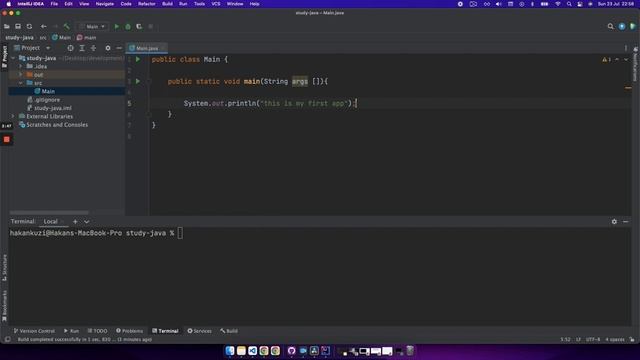Click the Save All toolbar icon
The height and width of the screenshot is (360, 640).
pyautogui.click(x=18, y=27)
